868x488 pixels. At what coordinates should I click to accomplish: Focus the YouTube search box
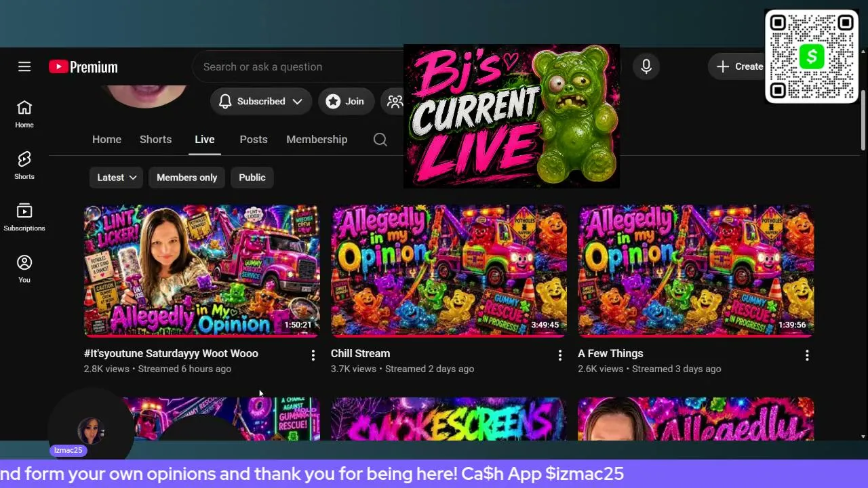coord(298,66)
